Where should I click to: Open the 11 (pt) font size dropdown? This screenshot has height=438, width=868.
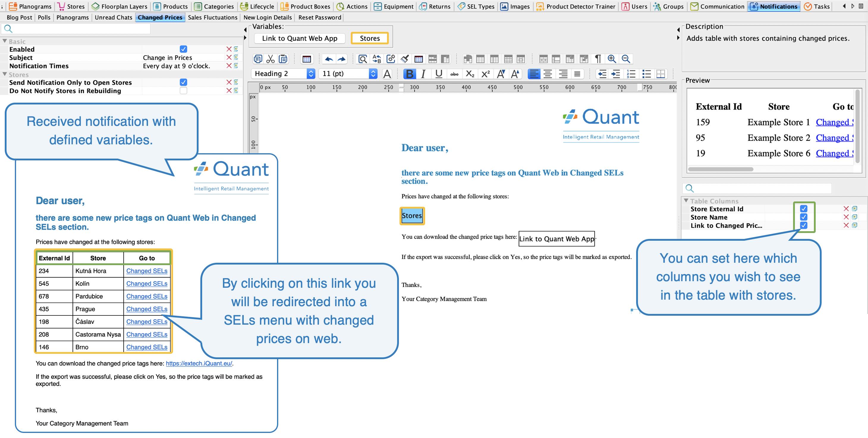point(348,74)
